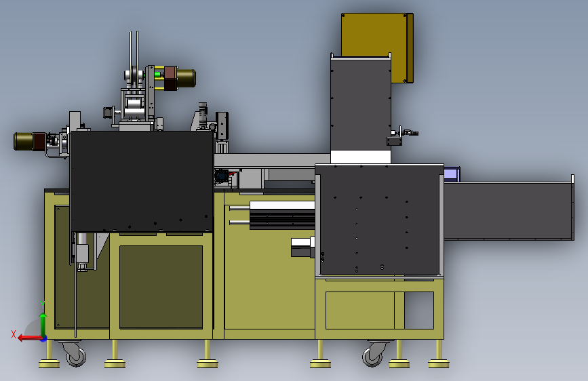Screen dimensions: 588x381
Task: Pick the gray horizontal conveyor beam
Action: [272, 160]
